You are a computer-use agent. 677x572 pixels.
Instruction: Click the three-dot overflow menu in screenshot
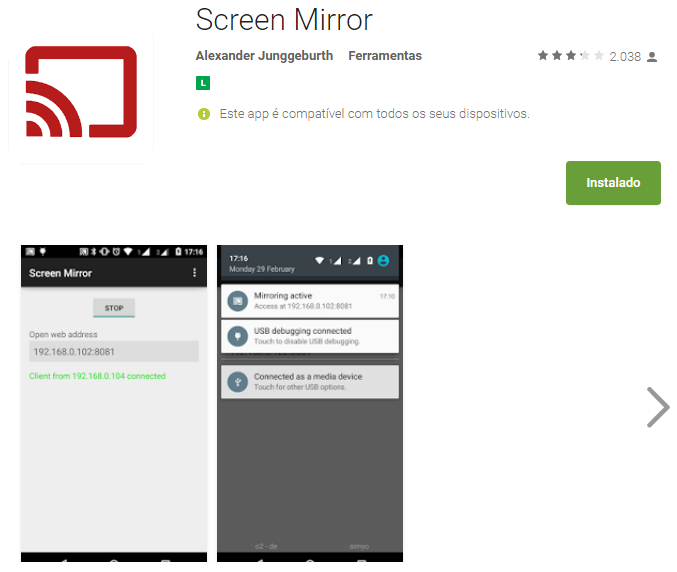pyautogui.click(x=194, y=273)
